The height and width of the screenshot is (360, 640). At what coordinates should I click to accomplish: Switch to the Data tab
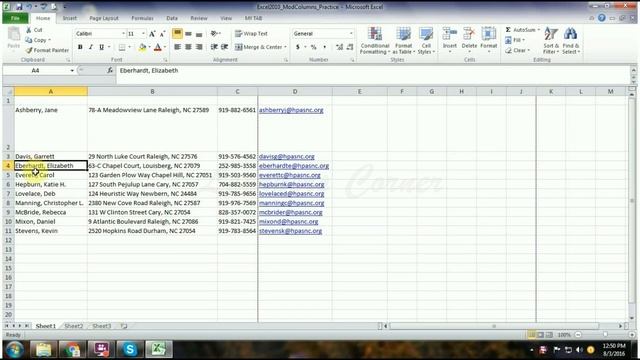point(172,18)
